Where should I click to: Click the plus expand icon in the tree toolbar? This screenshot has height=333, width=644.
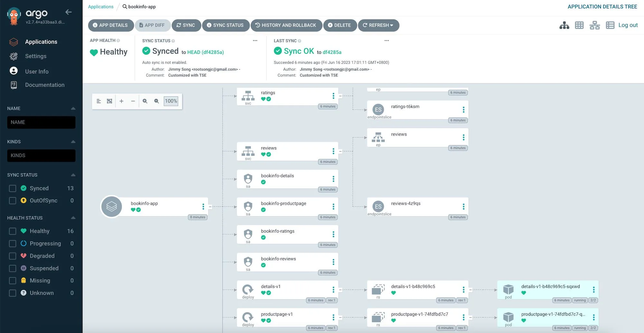click(121, 101)
